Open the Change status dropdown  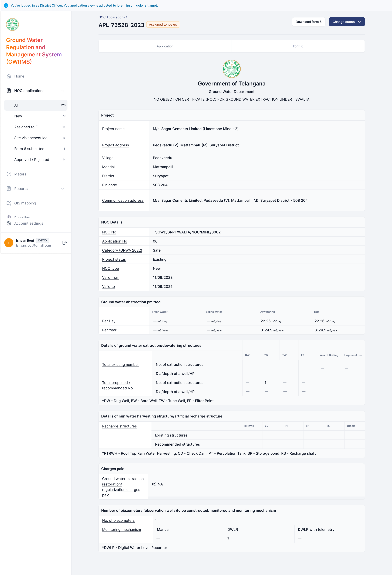pos(347,22)
